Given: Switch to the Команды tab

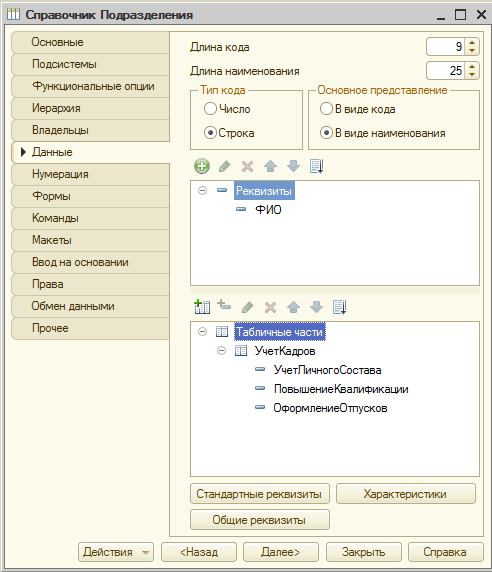Looking at the screenshot, I should [x=90, y=218].
